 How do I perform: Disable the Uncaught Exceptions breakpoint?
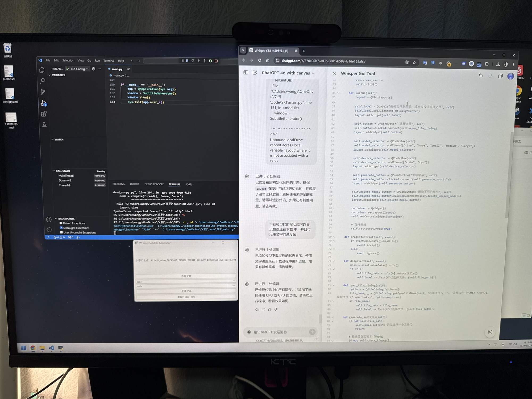point(61,228)
